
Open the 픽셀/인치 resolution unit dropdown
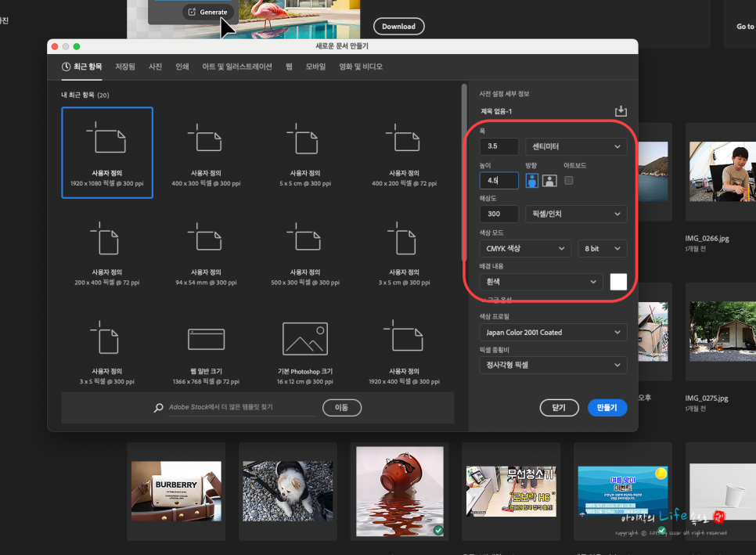click(576, 214)
